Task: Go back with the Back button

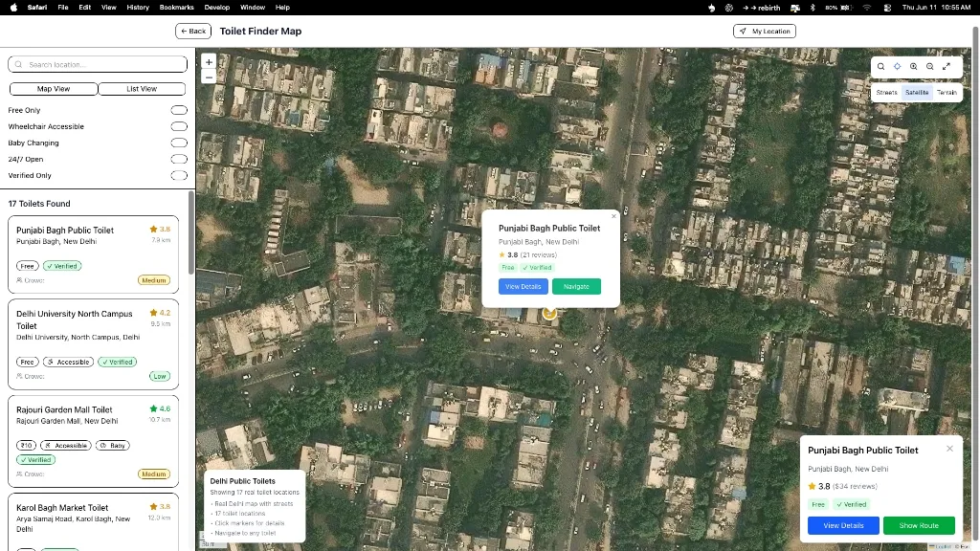Action: coord(193,32)
